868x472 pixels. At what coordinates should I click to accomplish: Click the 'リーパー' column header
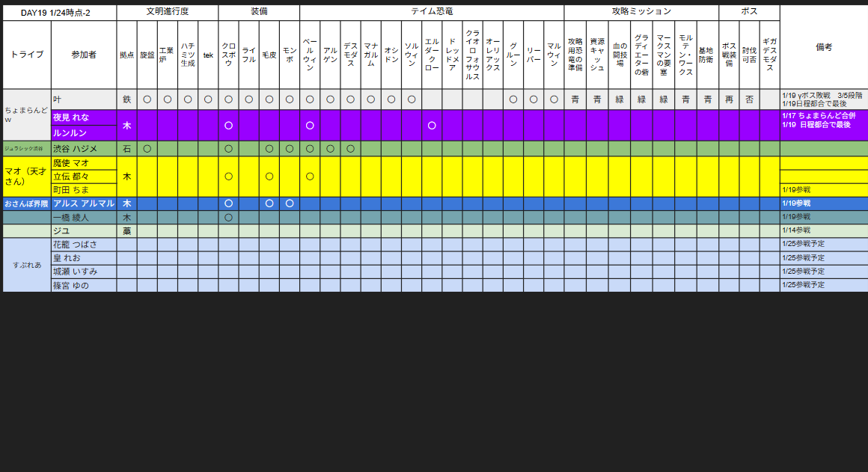(534, 55)
